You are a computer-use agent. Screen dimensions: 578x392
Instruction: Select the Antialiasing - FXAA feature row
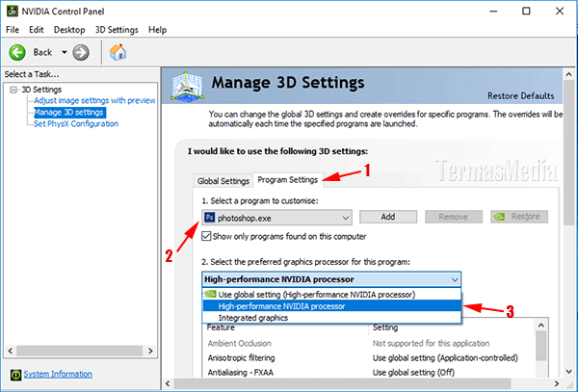click(x=369, y=372)
